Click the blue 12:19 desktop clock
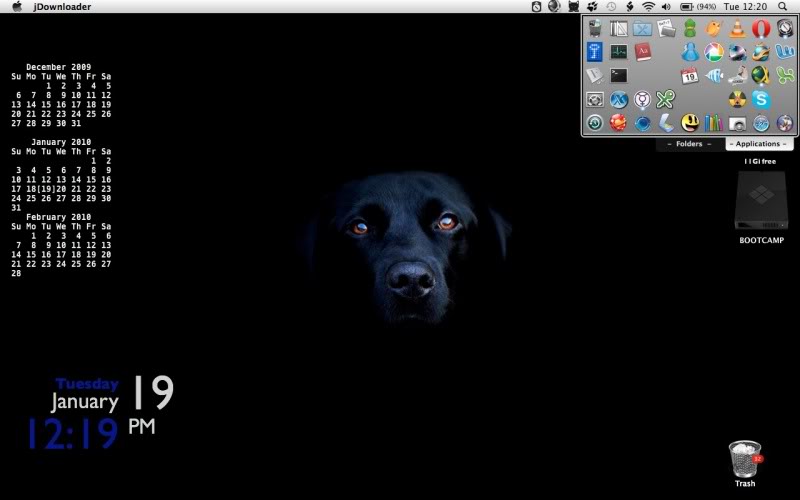The image size is (800, 500). [x=72, y=434]
